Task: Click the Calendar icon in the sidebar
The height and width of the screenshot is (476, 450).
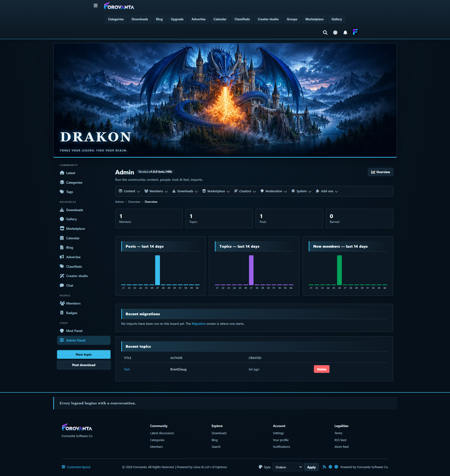Action: pos(62,238)
